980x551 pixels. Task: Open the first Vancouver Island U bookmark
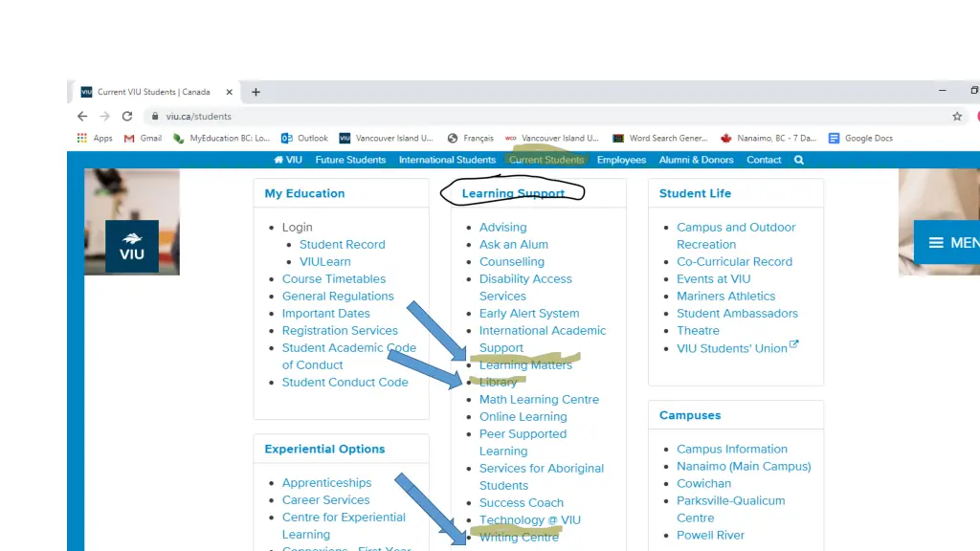point(387,138)
